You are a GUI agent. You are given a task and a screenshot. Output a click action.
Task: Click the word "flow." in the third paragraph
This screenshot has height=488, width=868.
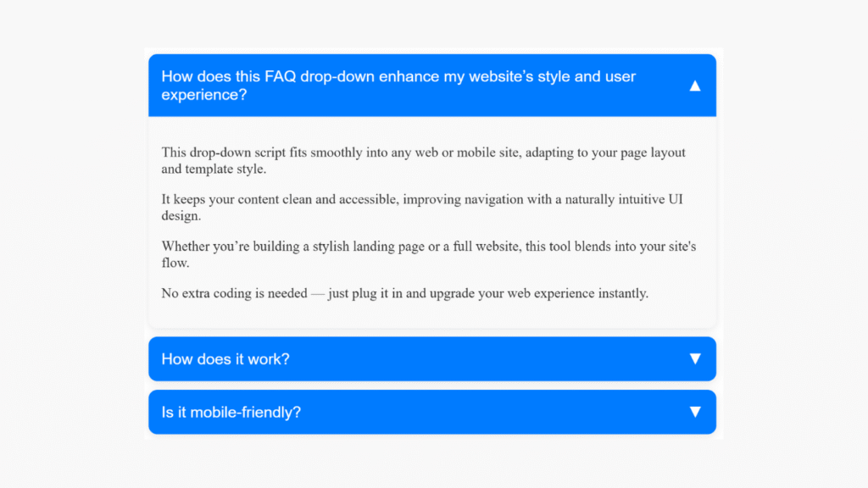coord(175,263)
